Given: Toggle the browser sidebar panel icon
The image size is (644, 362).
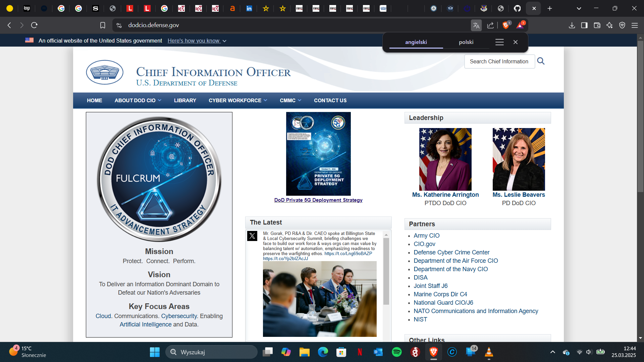Looking at the screenshot, I should 584,25.
